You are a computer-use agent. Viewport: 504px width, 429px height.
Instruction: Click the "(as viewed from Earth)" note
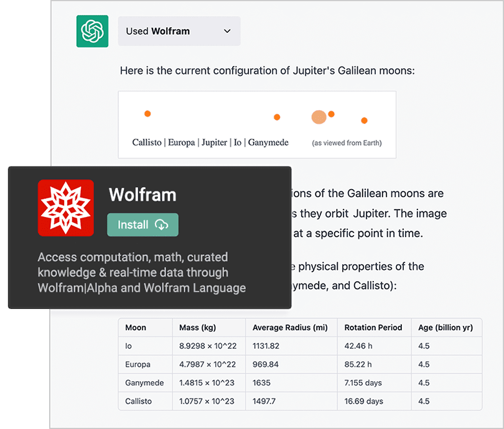pyautogui.click(x=347, y=143)
